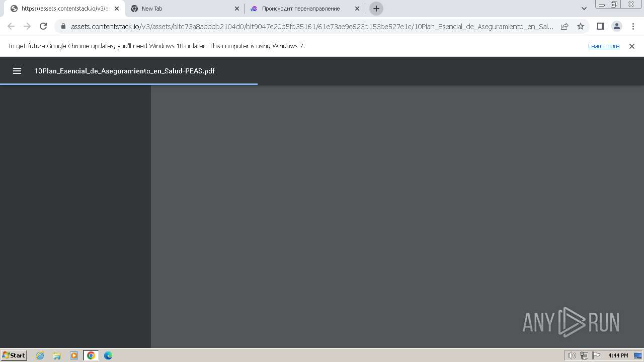Open the Windows Start menu
The width and height of the screenshot is (644, 362).
coord(14,355)
